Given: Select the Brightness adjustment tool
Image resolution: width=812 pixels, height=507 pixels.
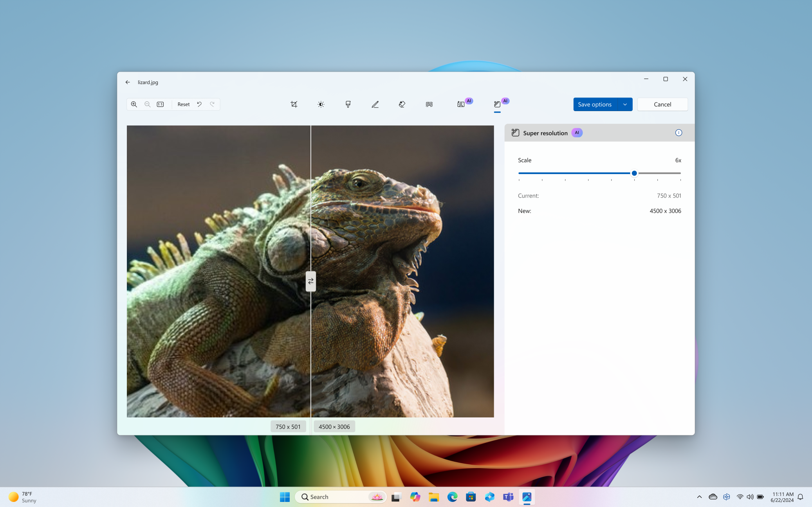Looking at the screenshot, I should point(321,104).
